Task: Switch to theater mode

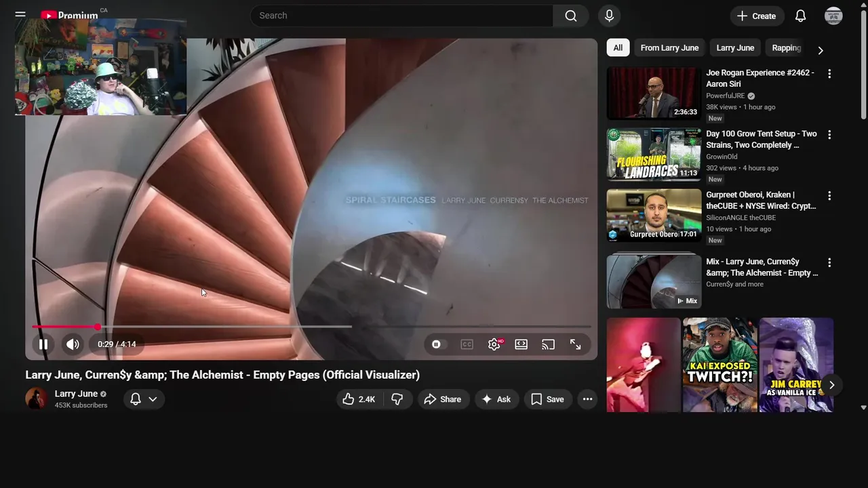Action: coord(521,344)
